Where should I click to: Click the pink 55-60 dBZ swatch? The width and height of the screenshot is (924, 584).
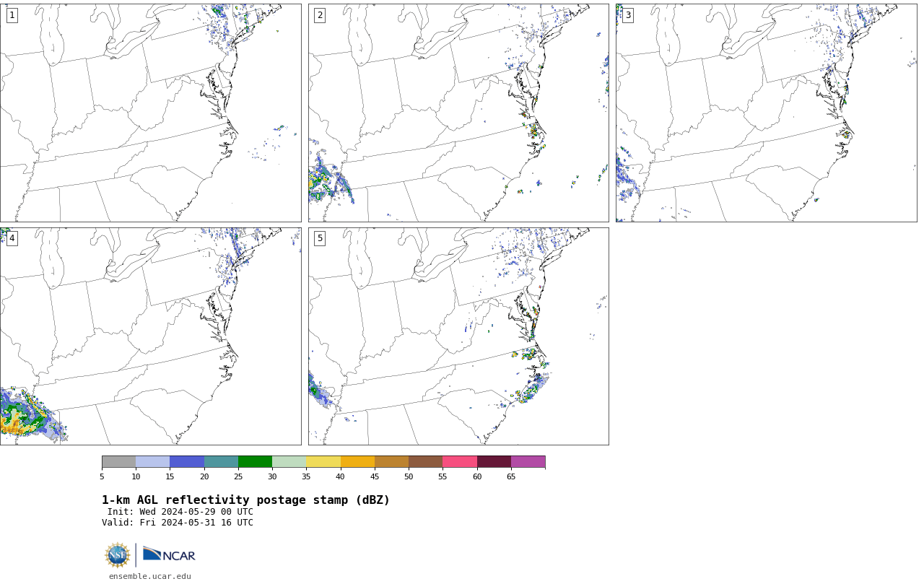pyautogui.click(x=460, y=462)
